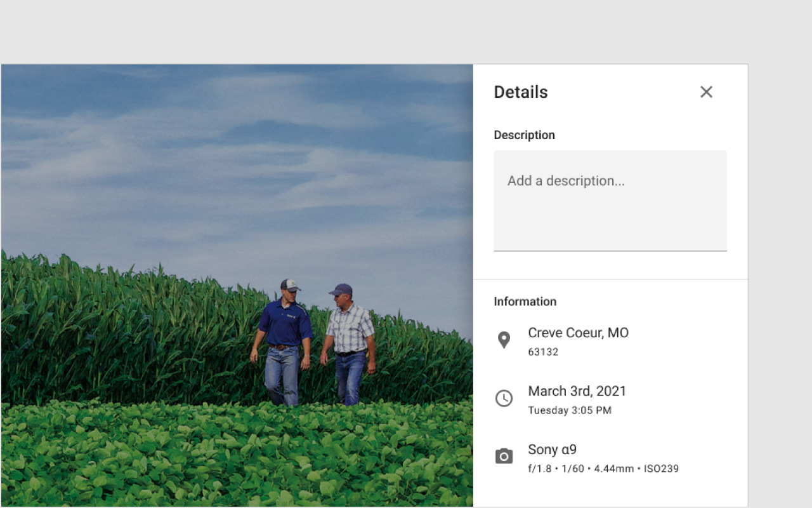Click the Tuesday 3:05 PM timestamp
The height and width of the screenshot is (508, 812).
(x=570, y=410)
